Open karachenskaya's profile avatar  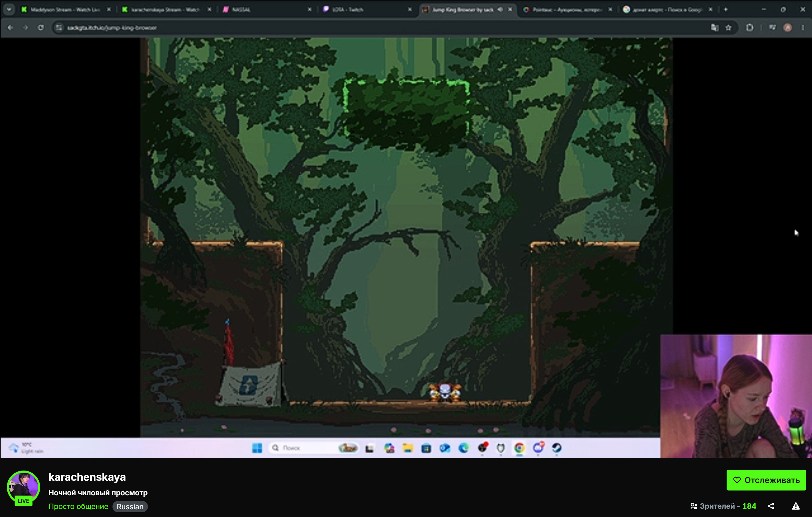pos(23,487)
